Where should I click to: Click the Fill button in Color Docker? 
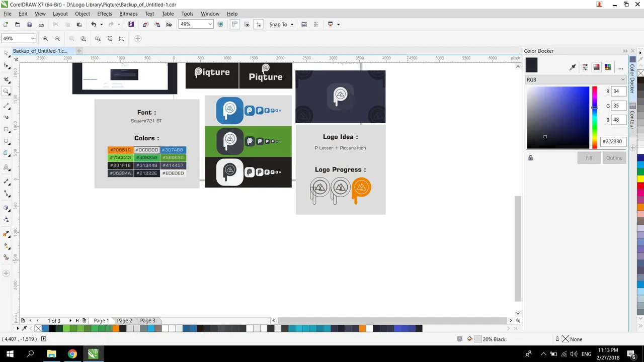click(589, 158)
